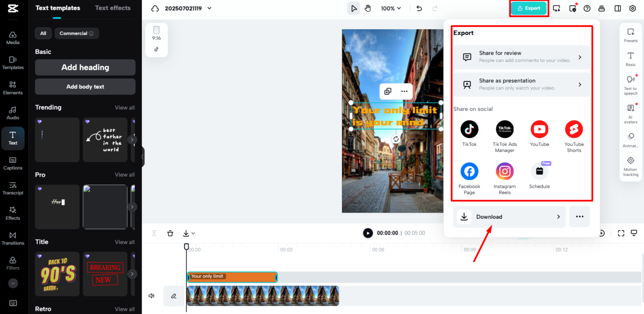This screenshot has height=314, width=644.
Task: Switch to Text effects tab
Action: tap(113, 8)
